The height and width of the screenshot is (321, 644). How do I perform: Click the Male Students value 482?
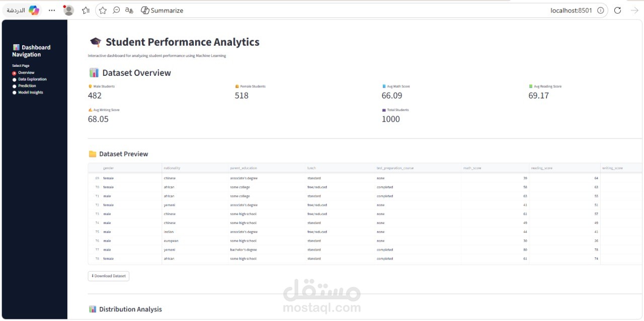[x=95, y=95]
